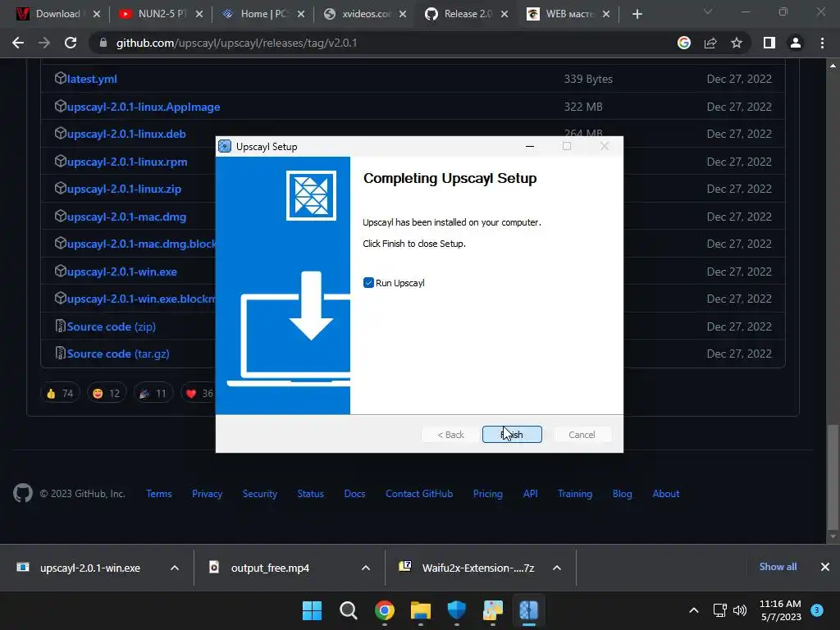The image size is (840, 630).
Task: Click the GitHub logo in footer
Action: coord(22,493)
